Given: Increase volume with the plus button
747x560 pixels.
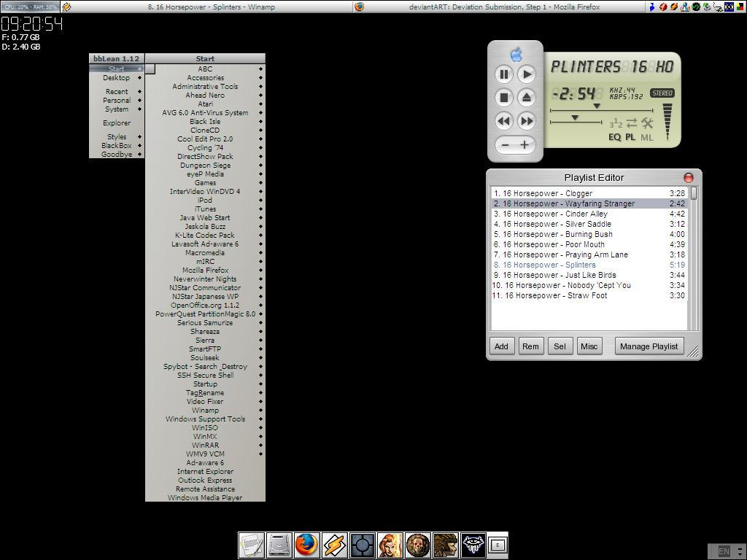Looking at the screenshot, I should coord(525,145).
